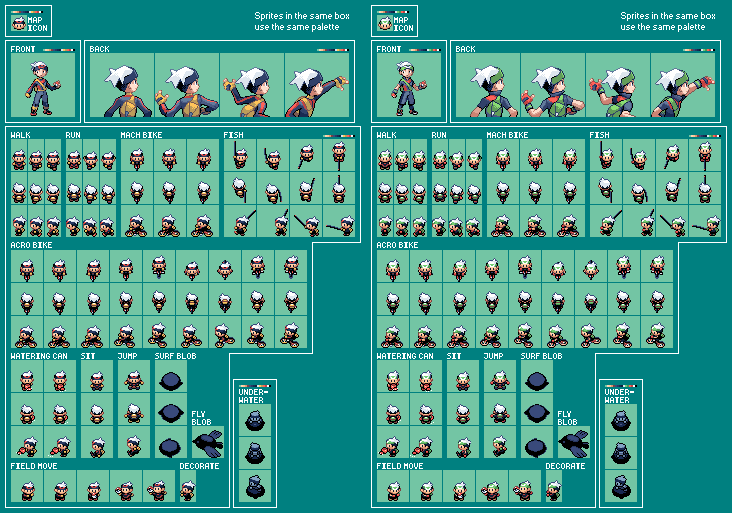Click the Front palette strip on the green sheet

[425, 49]
